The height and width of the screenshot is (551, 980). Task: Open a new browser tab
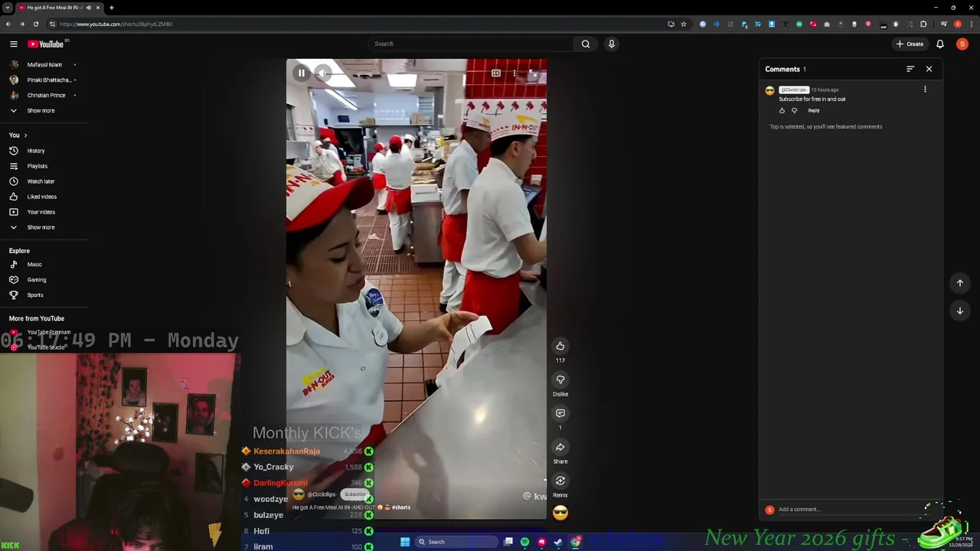click(111, 8)
